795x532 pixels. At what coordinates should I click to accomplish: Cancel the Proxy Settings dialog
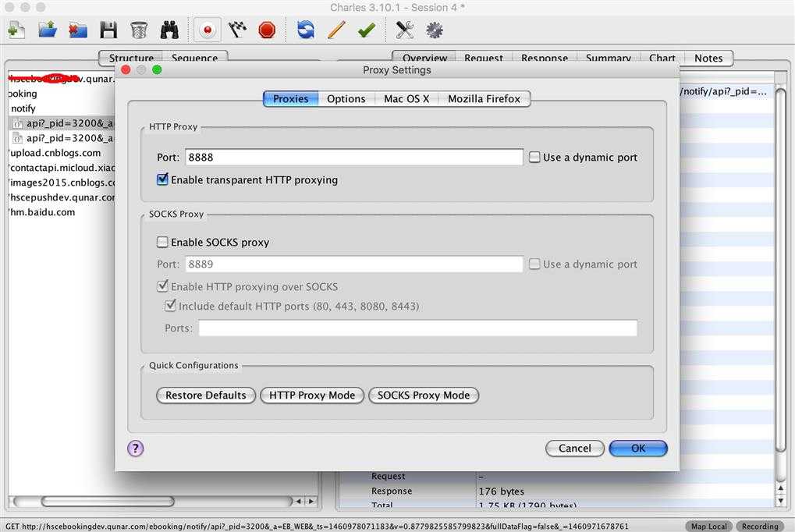pyautogui.click(x=575, y=449)
